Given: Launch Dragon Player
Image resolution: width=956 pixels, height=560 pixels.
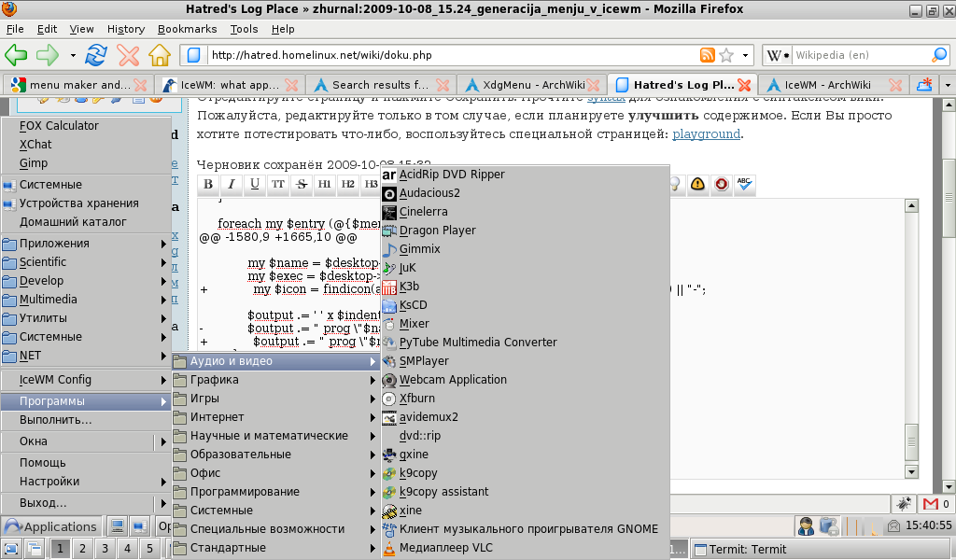Looking at the screenshot, I should coord(525,231).
